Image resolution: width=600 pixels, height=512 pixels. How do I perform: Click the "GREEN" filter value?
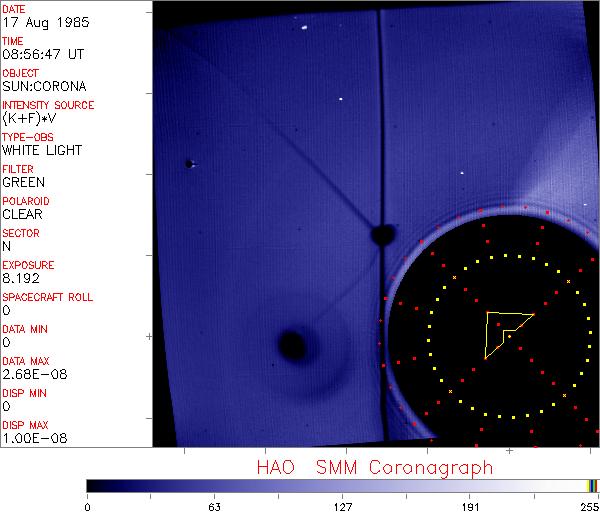click(x=23, y=182)
